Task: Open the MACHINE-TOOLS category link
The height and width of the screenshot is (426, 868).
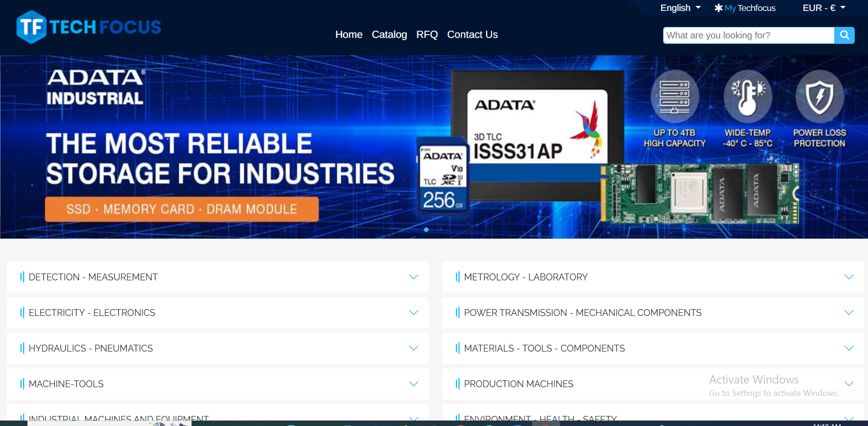Action: [x=66, y=384]
